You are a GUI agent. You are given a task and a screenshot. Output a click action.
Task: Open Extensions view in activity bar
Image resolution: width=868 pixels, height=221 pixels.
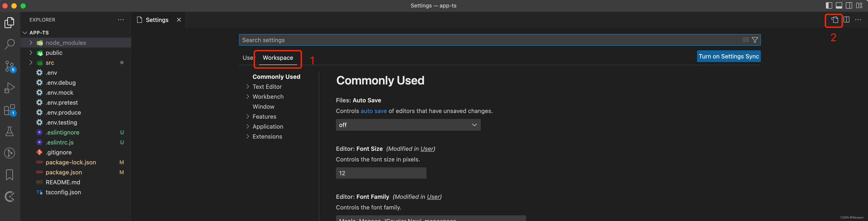tap(10, 110)
